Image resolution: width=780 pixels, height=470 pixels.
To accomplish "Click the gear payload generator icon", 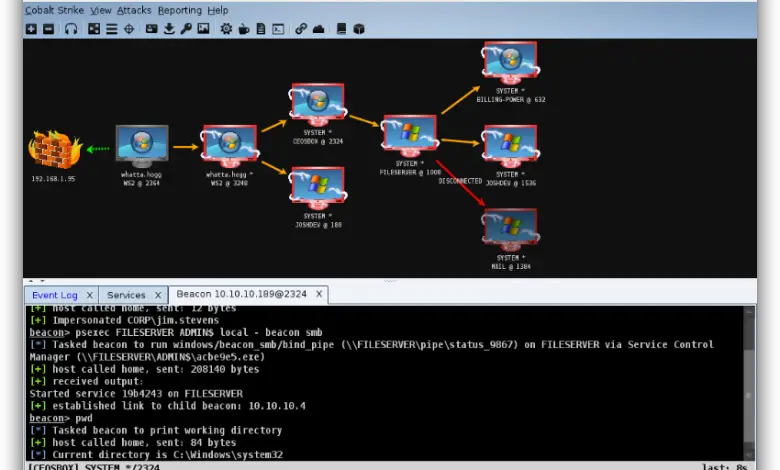I will tap(226, 29).
